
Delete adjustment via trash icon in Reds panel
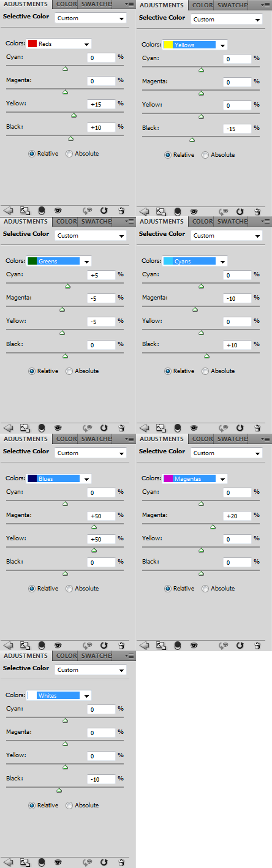[x=121, y=210]
